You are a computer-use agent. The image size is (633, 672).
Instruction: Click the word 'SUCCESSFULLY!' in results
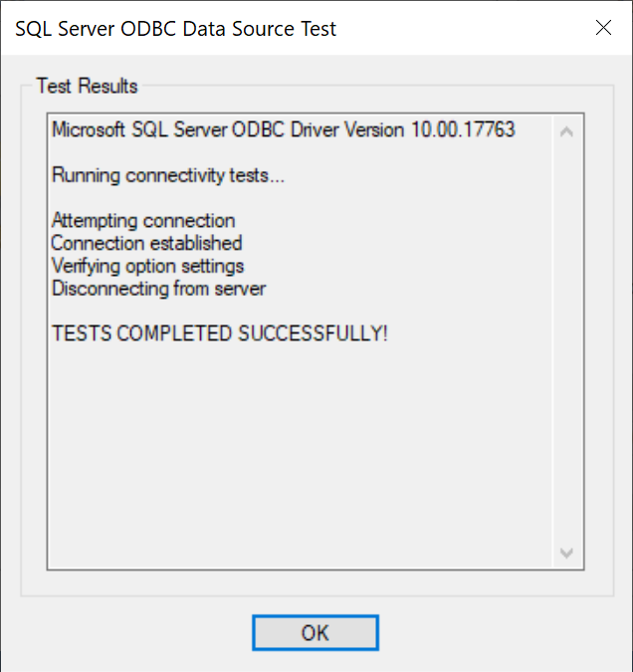coord(313,334)
